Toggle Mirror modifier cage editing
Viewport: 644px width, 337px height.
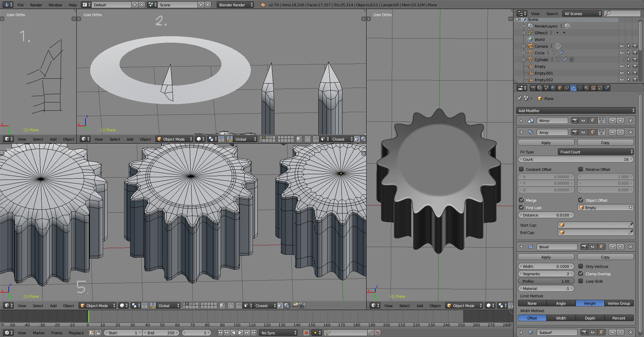click(601, 121)
